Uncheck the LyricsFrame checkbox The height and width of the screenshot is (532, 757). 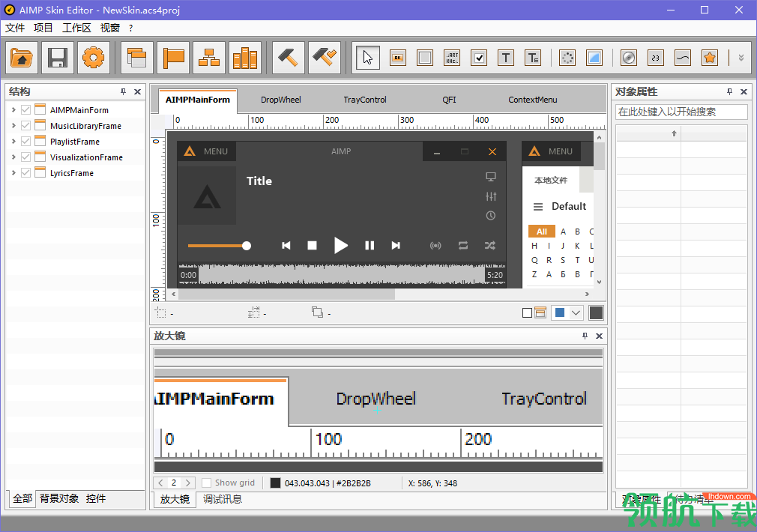pos(26,173)
